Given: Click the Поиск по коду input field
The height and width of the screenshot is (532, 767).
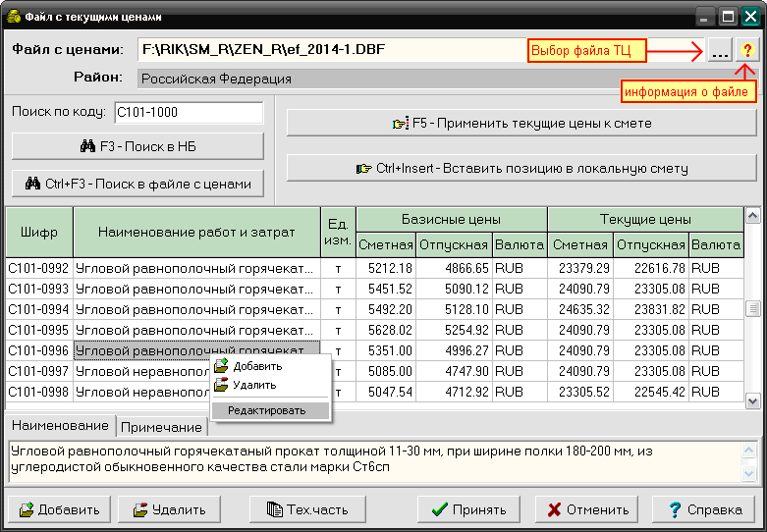Looking at the screenshot, I should click(189, 113).
